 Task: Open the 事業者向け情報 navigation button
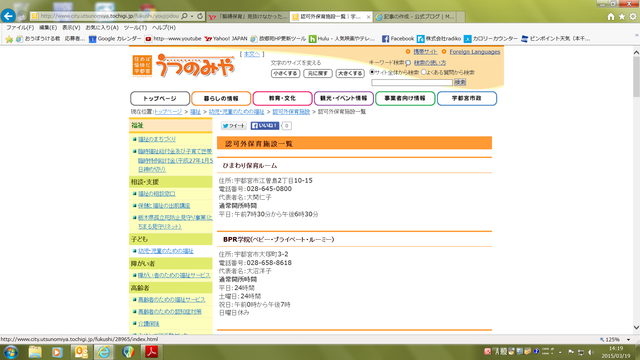405,98
